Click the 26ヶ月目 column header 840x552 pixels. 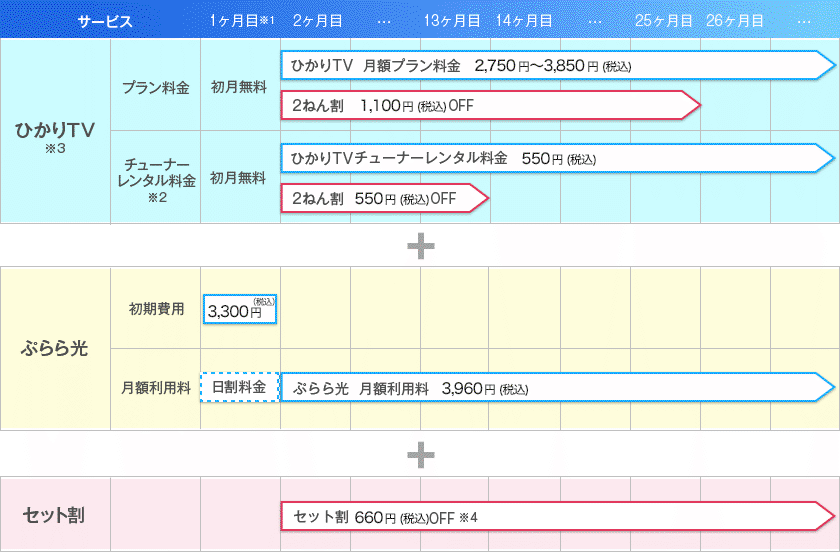click(x=734, y=20)
